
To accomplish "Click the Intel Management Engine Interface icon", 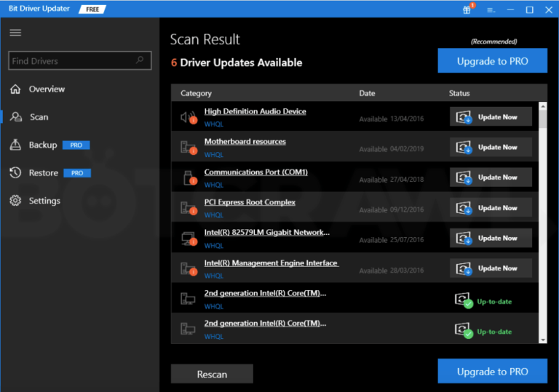I will pyautogui.click(x=189, y=268).
